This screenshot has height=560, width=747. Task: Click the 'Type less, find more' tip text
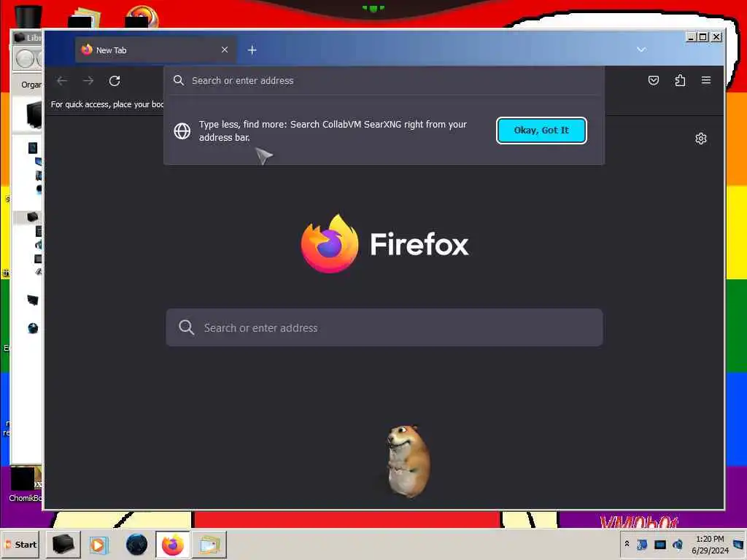pos(333,131)
